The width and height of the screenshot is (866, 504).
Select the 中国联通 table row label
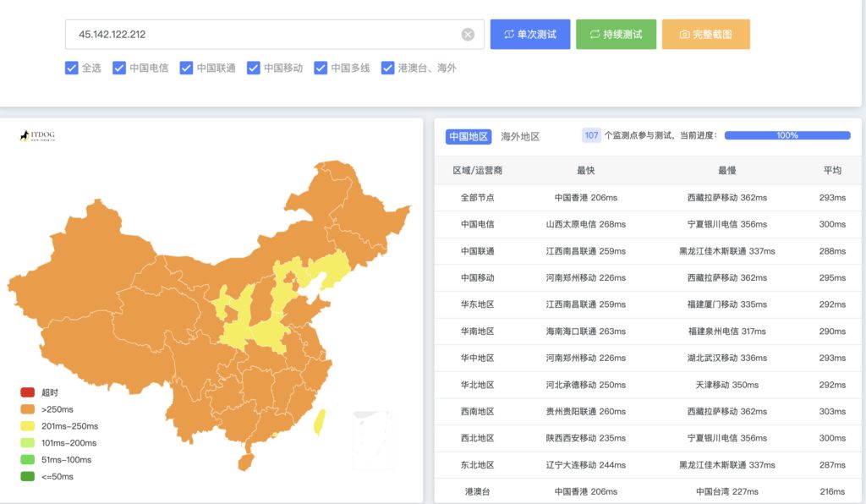(x=477, y=251)
